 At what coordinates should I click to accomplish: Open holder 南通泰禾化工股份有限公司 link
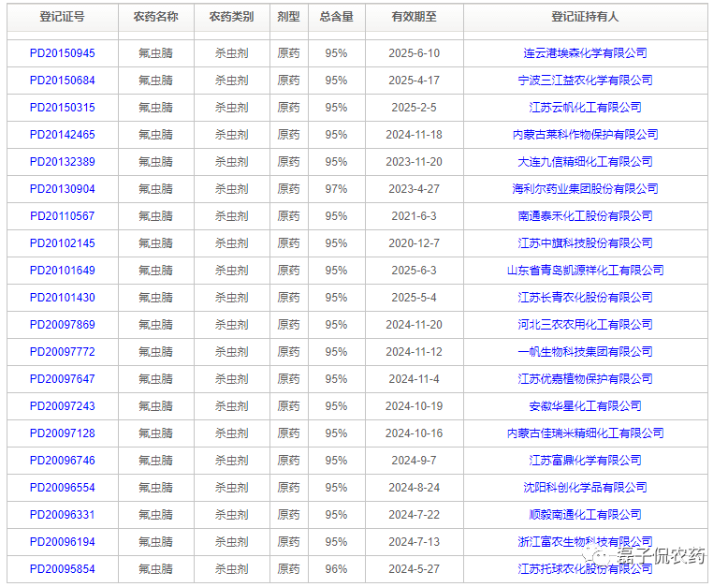point(585,216)
